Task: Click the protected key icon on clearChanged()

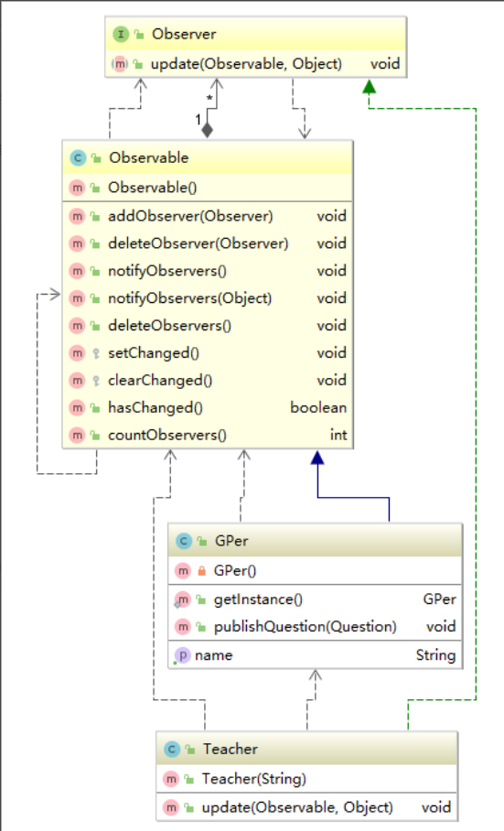Action: [96, 381]
